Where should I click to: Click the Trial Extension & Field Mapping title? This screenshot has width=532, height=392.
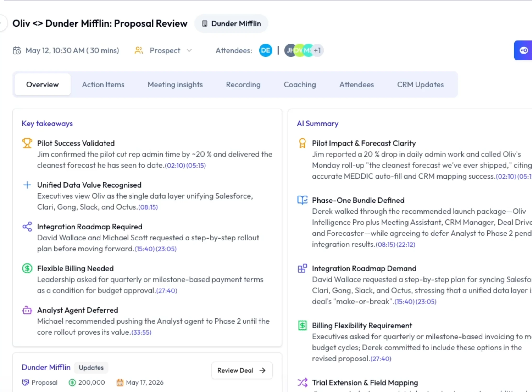tap(365, 382)
